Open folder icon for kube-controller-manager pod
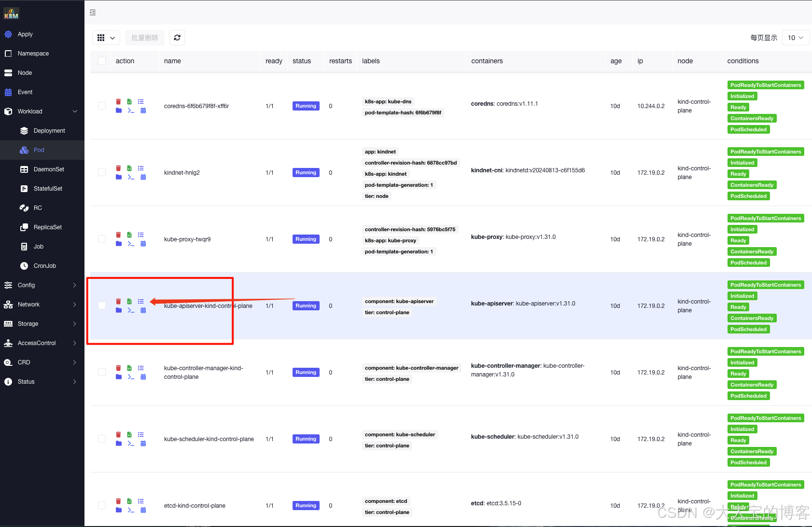Image resolution: width=812 pixels, height=527 pixels. [119, 377]
